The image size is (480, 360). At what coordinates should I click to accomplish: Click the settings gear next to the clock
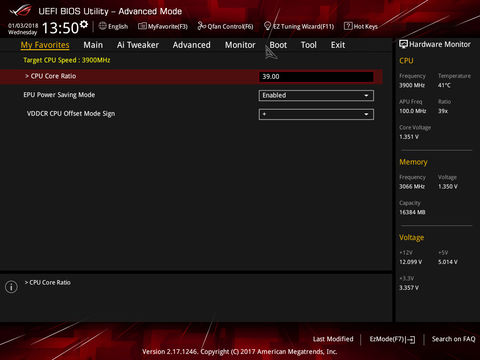pos(84,24)
